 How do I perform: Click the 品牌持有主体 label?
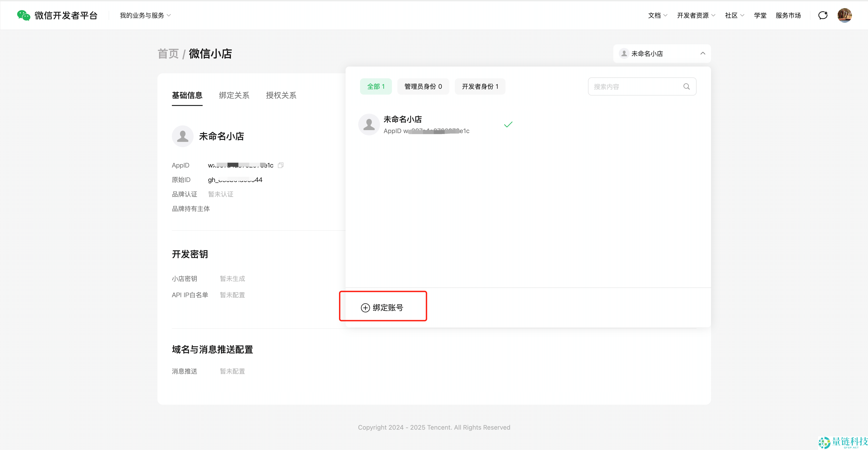tap(191, 209)
